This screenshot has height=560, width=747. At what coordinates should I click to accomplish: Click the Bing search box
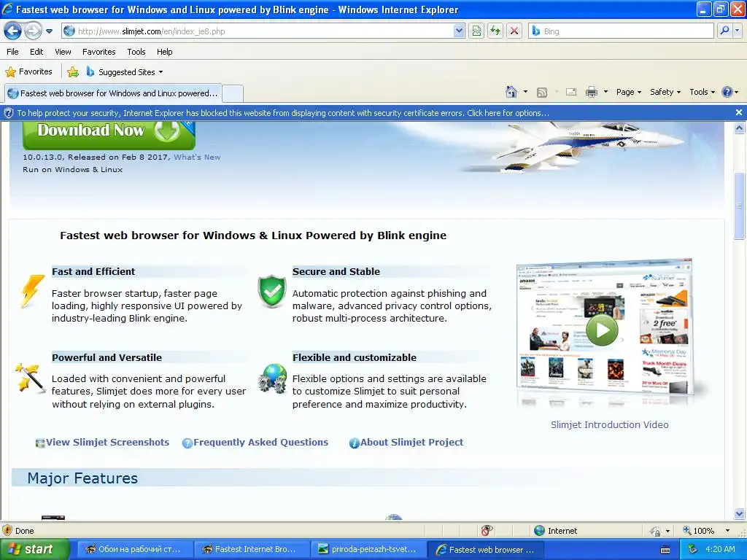click(x=622, y=31)
